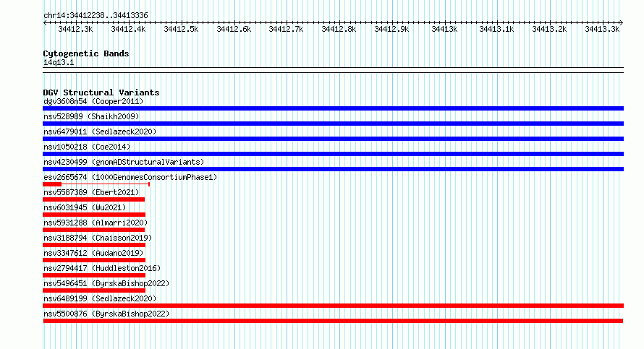This screenshot has width=644, height=349.
Task: Click the long red bar for nsv5500876
Action: click(333, 321)
